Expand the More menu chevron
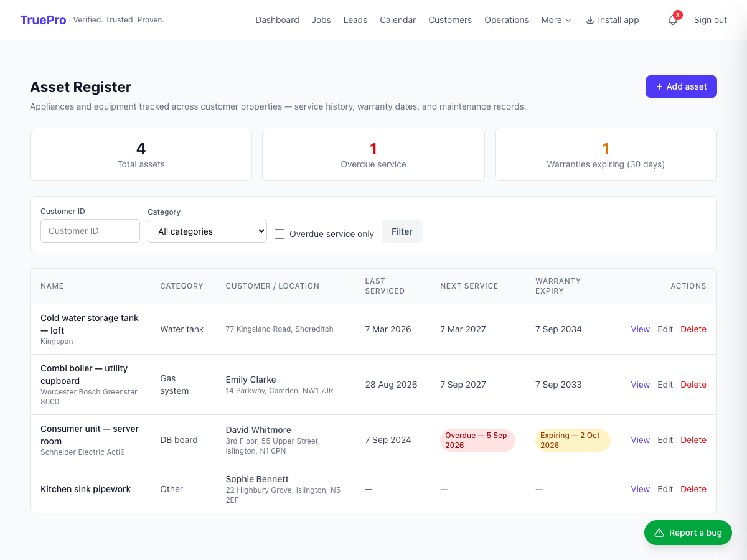The image size is (747, 560). click(568, 20)
